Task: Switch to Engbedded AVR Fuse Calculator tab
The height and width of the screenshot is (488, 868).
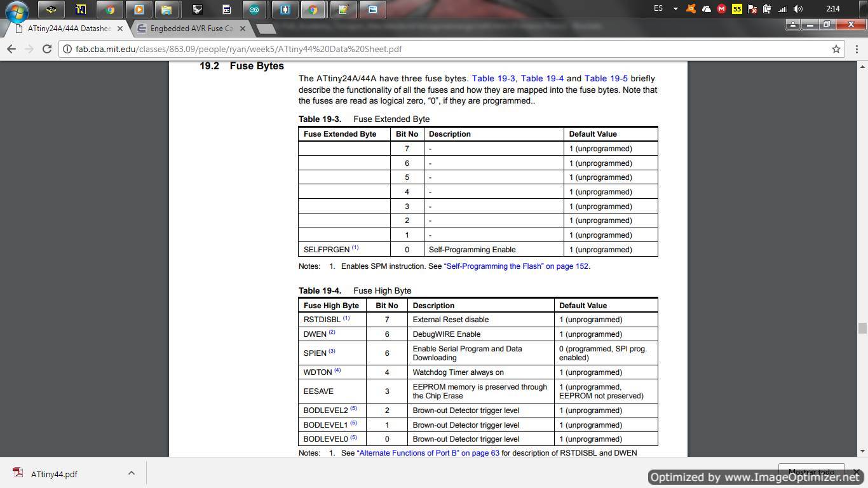Action: pos(192,29)
